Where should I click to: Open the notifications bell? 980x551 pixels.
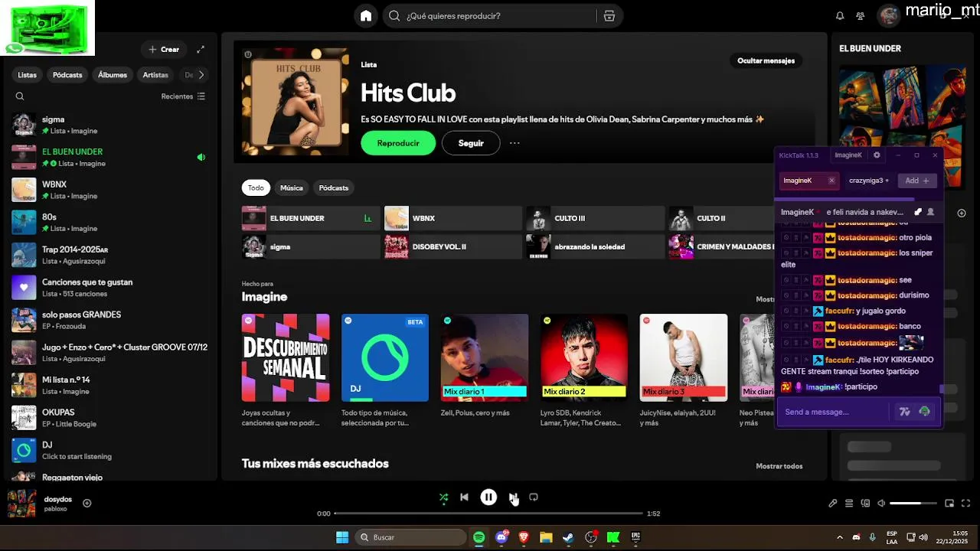(x=840, y=15)
